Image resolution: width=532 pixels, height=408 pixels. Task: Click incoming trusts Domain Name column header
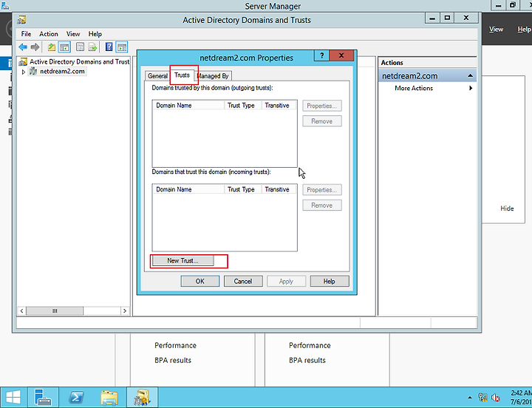click(x=188, y=189)
